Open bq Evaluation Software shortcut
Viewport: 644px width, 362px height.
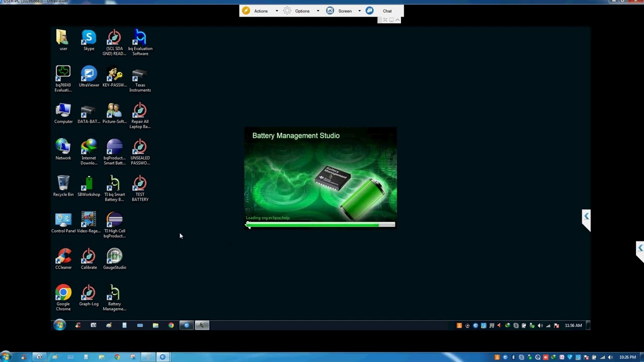tap(140, 43)
